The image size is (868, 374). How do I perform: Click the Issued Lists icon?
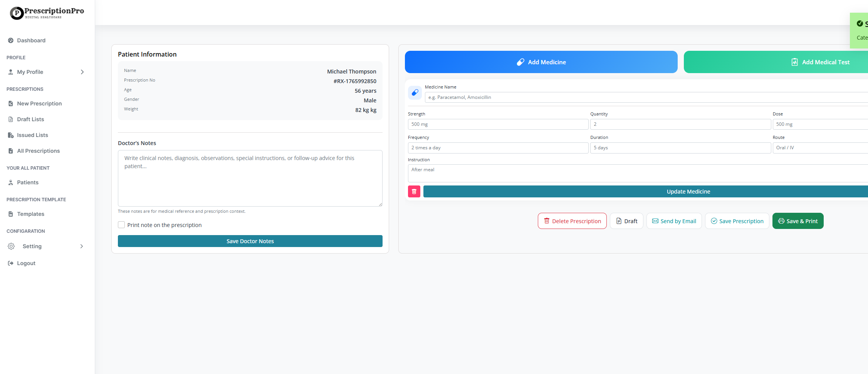[10, 135]
